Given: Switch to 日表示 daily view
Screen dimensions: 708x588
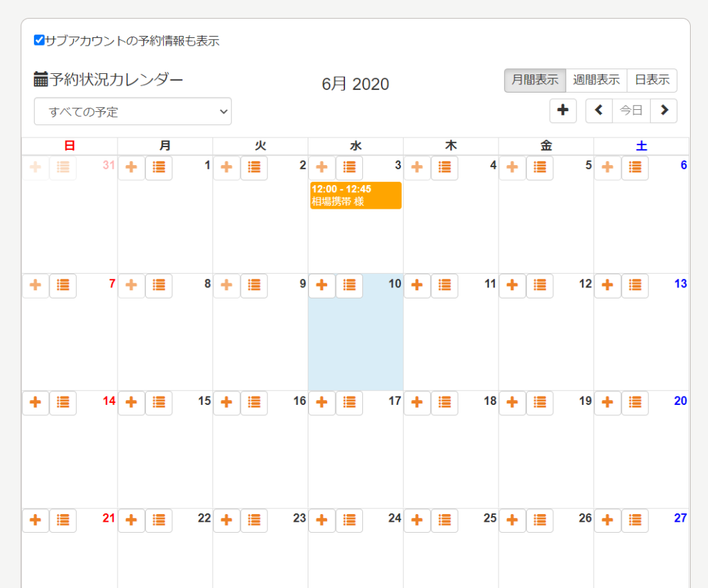Looking at the screenshot, I should pyautogui.click(x=652, y=80).
